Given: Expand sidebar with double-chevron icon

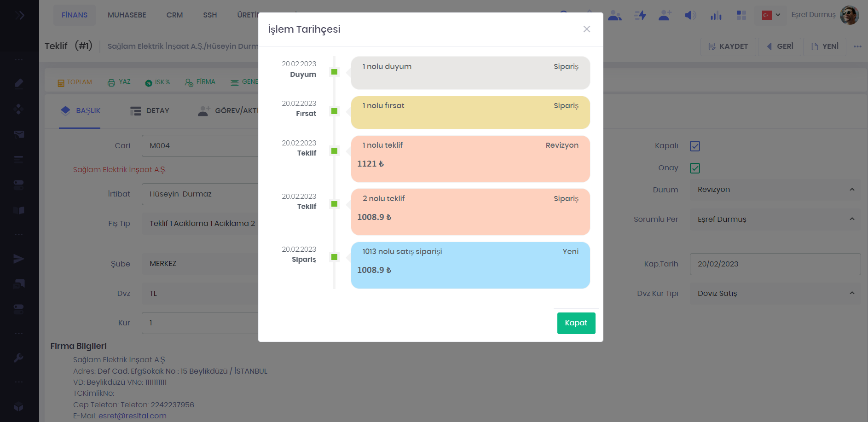Looking at the screenshot, I should coord(20,15).
